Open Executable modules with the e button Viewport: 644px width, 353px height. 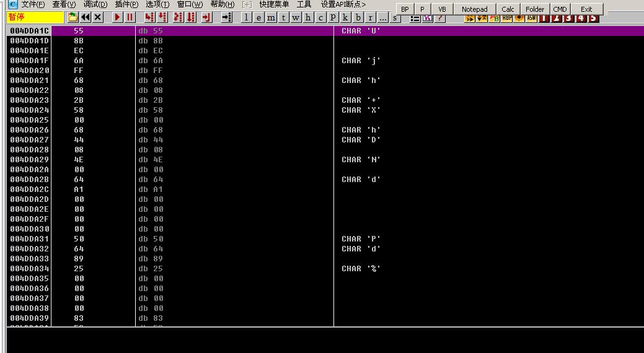258,17
